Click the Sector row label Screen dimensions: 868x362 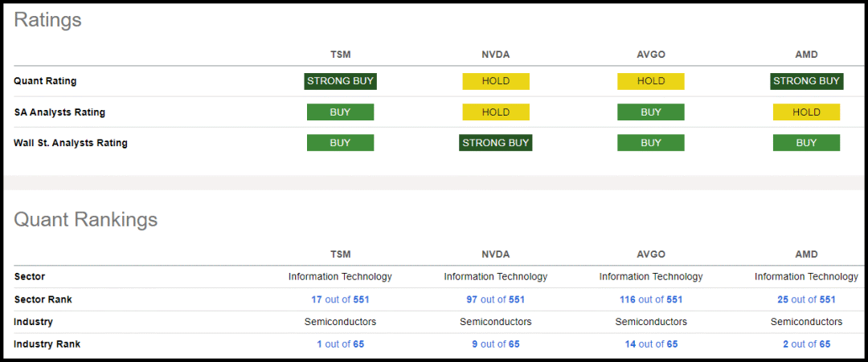(x=30, y=276)
